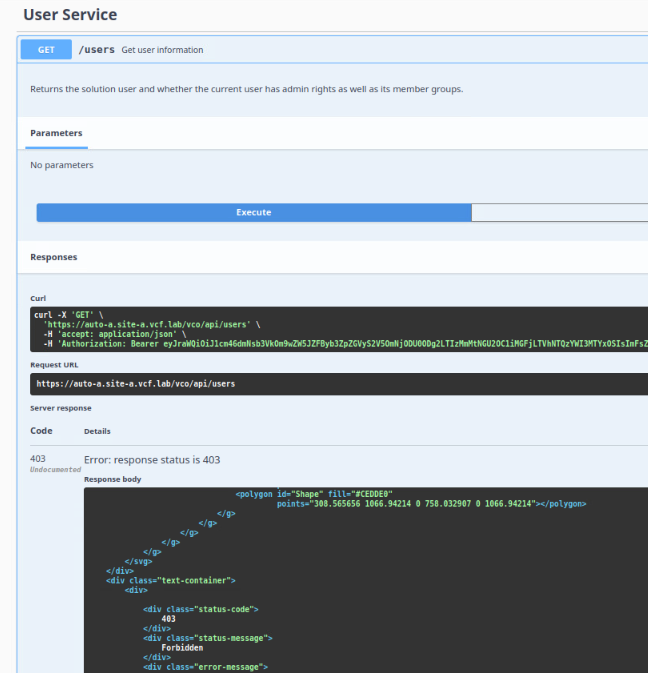The height and width of the screenshot is (673, 648).
Task: Click the 'Undocumented' label under 403
Action: [x=55, y=469]
